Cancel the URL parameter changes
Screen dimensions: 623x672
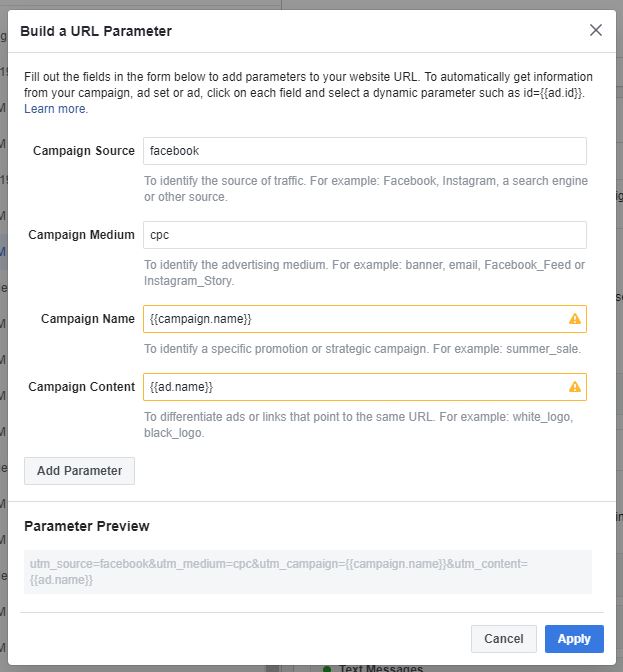[503, 639]
